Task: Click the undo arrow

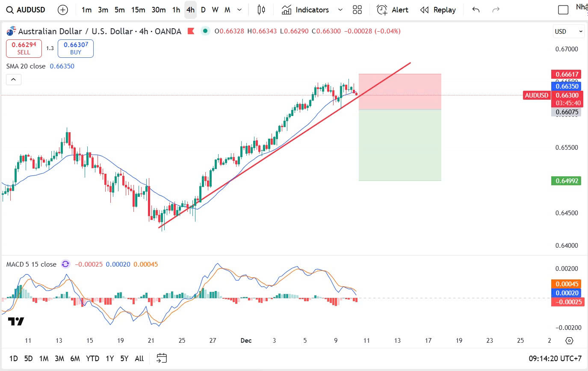Action: 476,10
